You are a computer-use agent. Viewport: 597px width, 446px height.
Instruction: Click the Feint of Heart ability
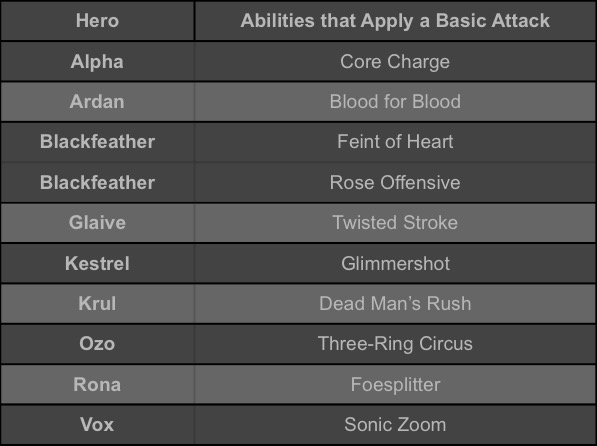[395, 142]
